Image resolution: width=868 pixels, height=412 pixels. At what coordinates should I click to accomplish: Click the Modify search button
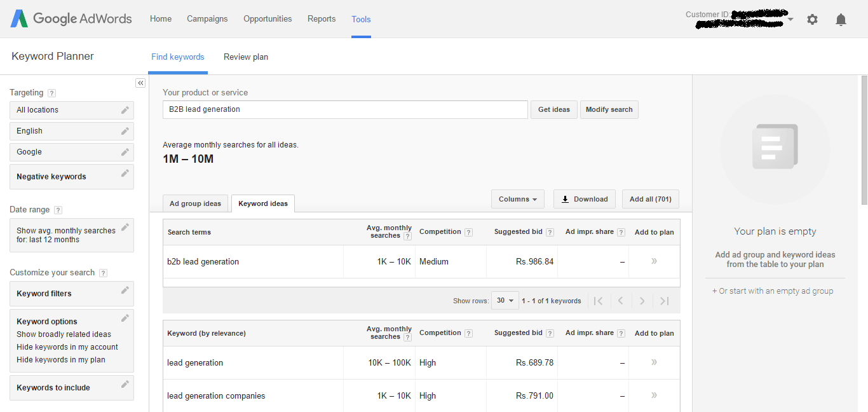(609, 109)
